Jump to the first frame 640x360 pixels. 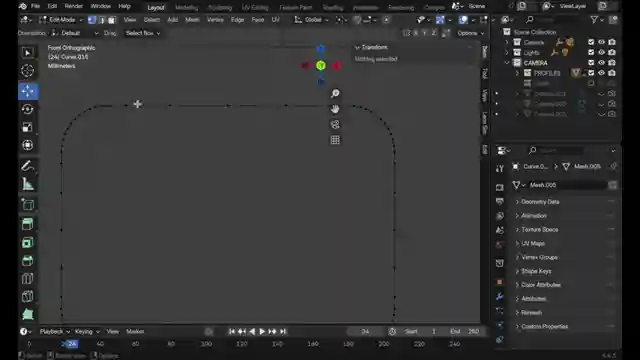pyautogui.click(x=231, y=331)
